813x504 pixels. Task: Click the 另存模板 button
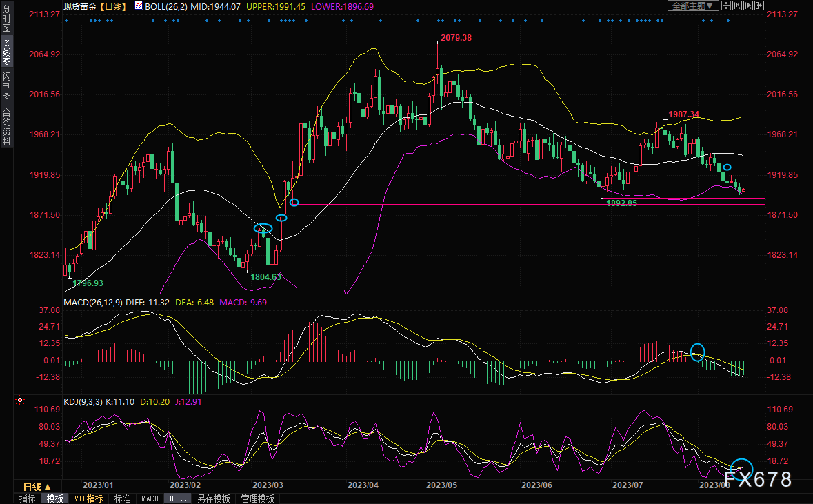(x=213, y=498)
